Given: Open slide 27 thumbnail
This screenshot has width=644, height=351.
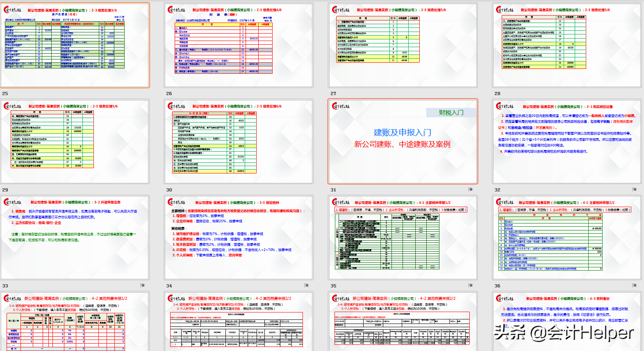Looking at the screenshot, I should click(x=403, y=45).
